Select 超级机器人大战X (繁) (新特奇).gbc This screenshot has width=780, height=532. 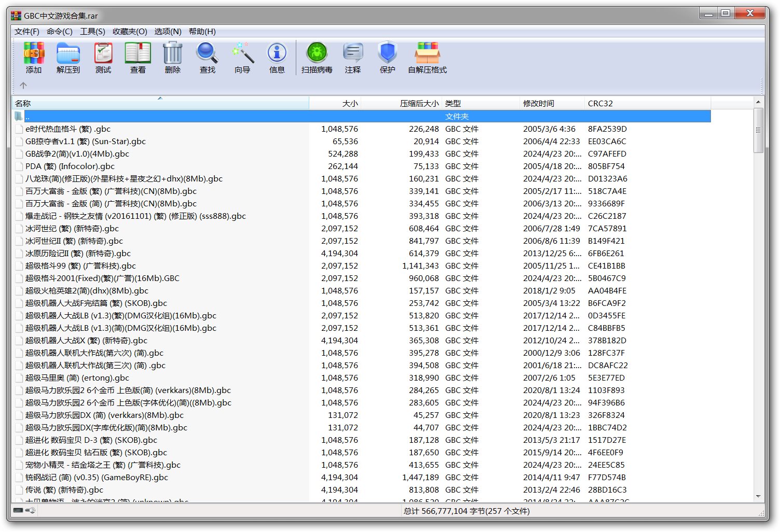86,341
